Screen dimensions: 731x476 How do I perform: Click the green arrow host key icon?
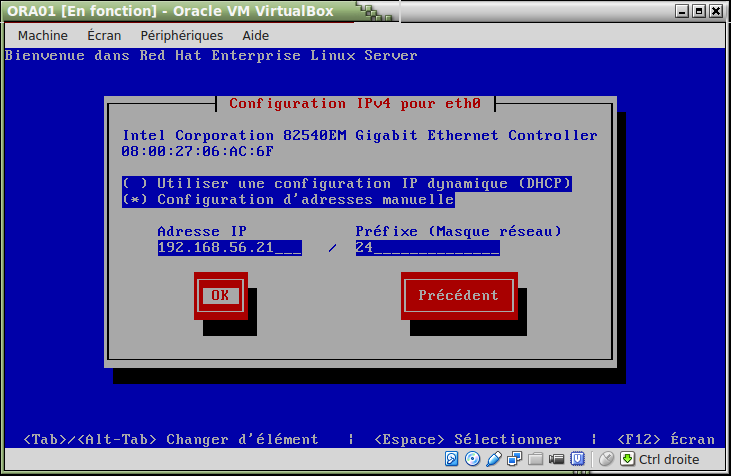point(628,459)
